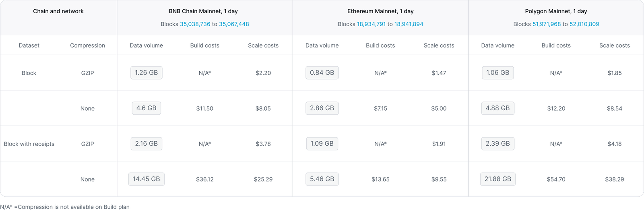
Task: Select the $11.50 build cost cell
Action: pyautogui.click(x=205, y=109)
